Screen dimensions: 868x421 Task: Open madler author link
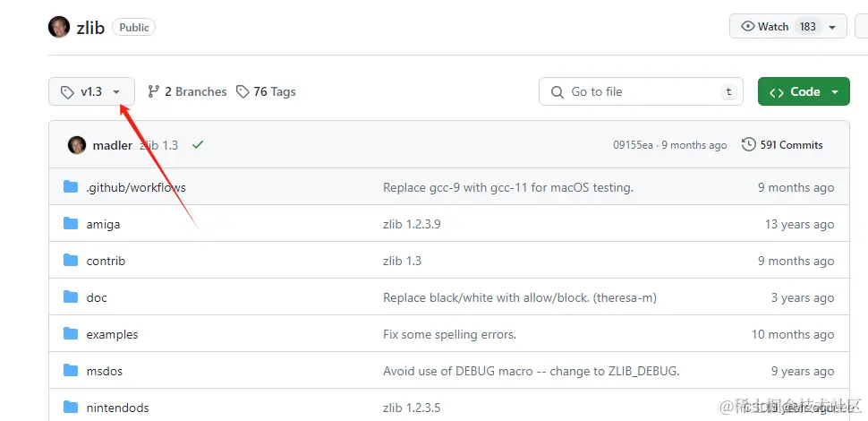(x=113, y=146)
